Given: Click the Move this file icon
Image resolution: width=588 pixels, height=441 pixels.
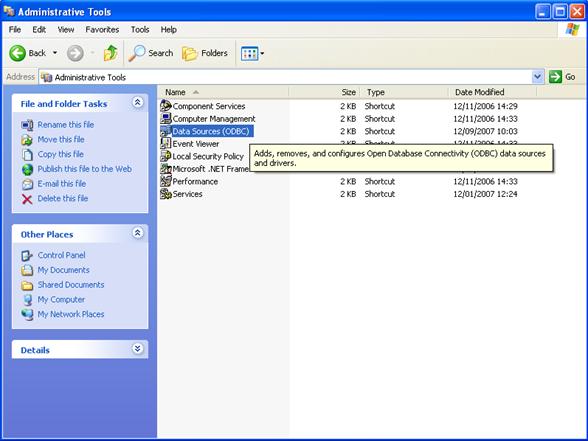Looking at the screenshot, I should [x=27, y=140].
